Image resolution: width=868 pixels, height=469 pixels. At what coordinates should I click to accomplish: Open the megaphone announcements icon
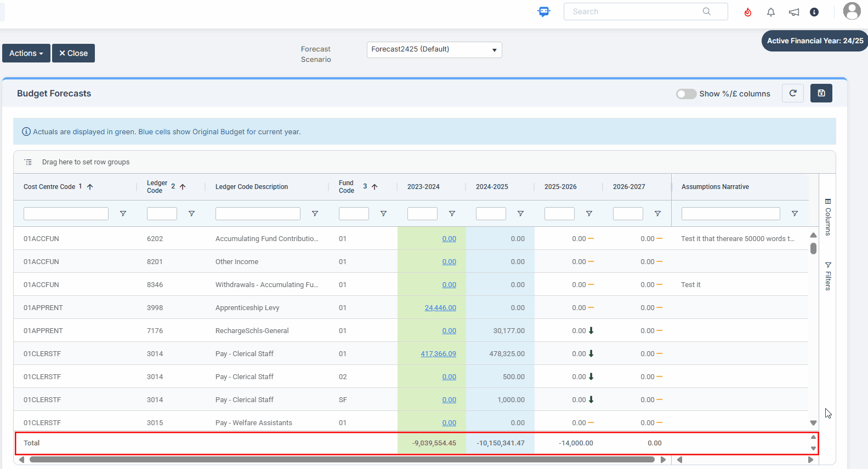click(x=794, y=12)
